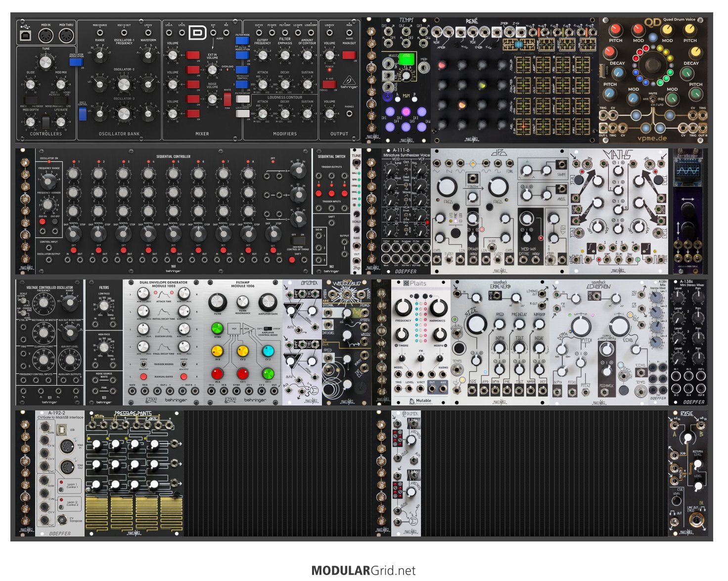Screen dimensions: 728x581
Task: Click the Filter Resonance knob on Filtamp 1006
Action: point(243,302)
